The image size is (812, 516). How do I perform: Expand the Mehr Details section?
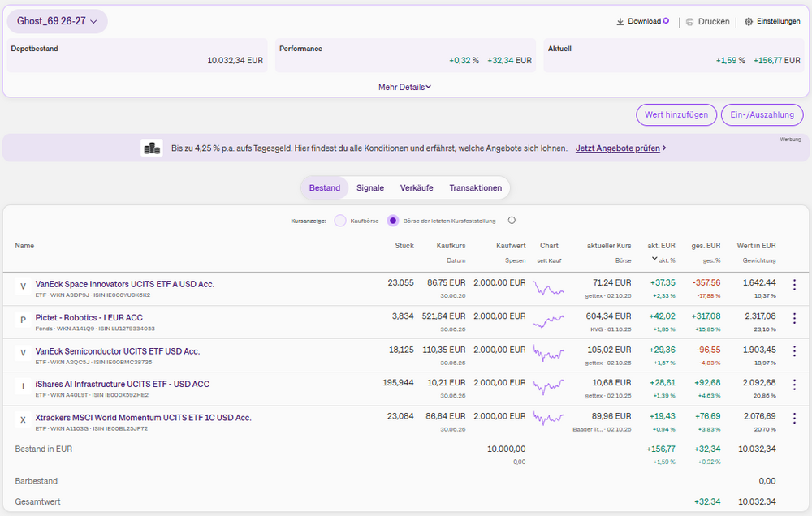click(x=404, y=87)
